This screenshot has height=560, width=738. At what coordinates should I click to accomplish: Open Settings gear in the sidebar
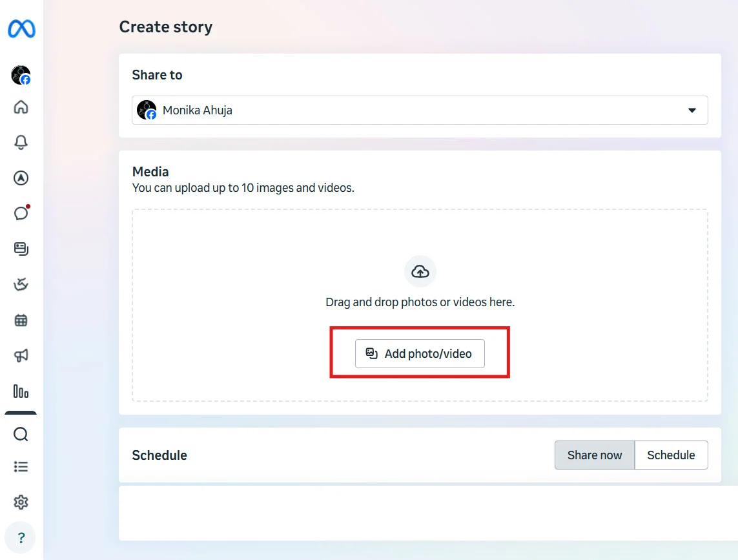[x=21, y=502]
